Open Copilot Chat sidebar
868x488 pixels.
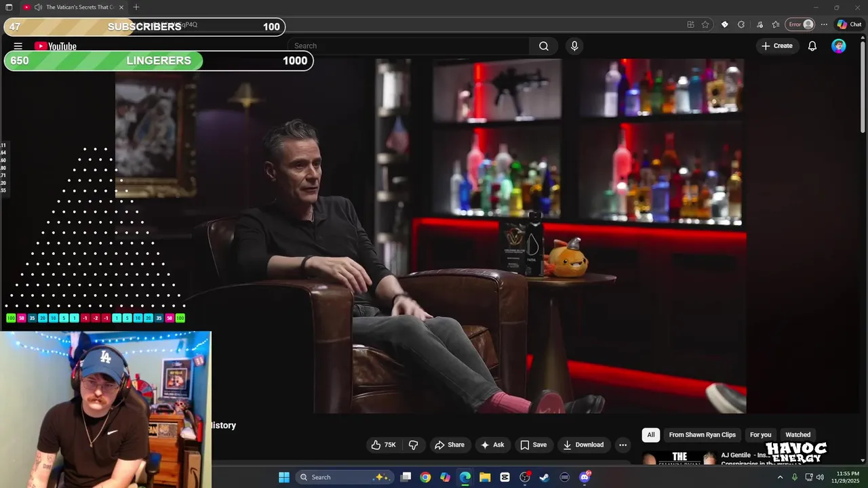tap(849, 24)
